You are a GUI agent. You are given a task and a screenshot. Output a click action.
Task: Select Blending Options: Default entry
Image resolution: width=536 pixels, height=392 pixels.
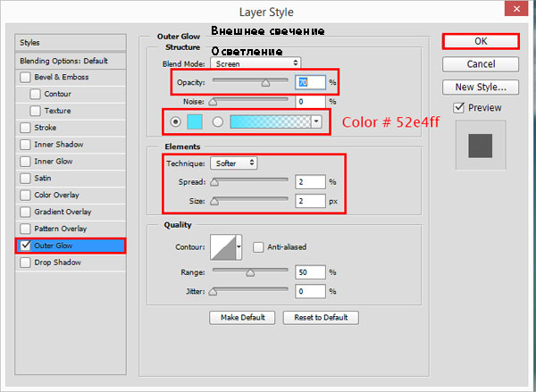click(x=71, y=61)
